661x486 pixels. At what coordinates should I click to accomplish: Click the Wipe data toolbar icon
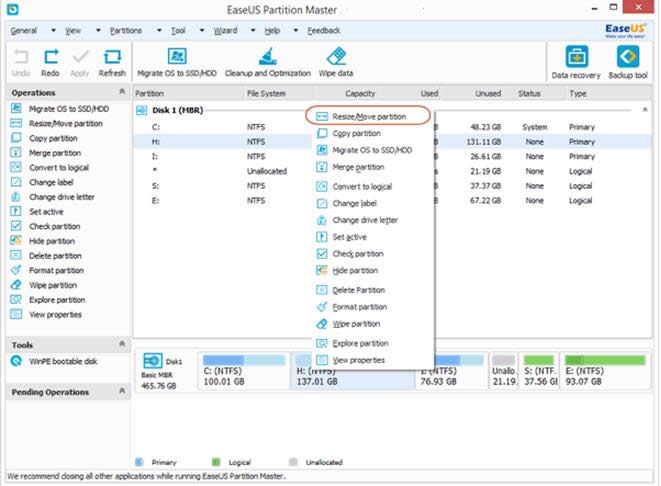[x=337, y=58]
